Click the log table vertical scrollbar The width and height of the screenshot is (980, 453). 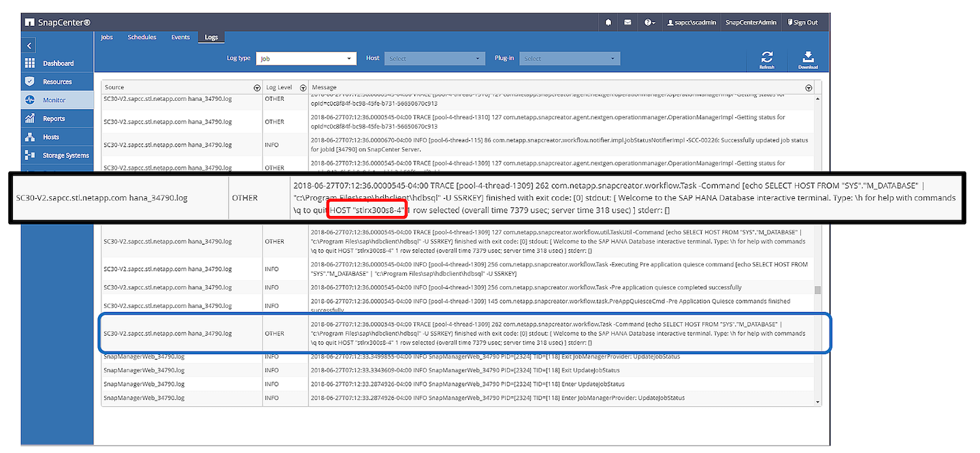click(x=817, y=290)
